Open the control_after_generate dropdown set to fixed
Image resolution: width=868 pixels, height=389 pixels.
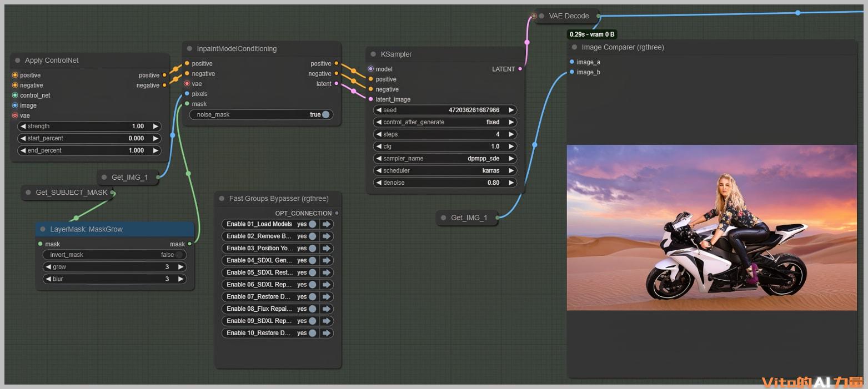[x=445, y=122]
